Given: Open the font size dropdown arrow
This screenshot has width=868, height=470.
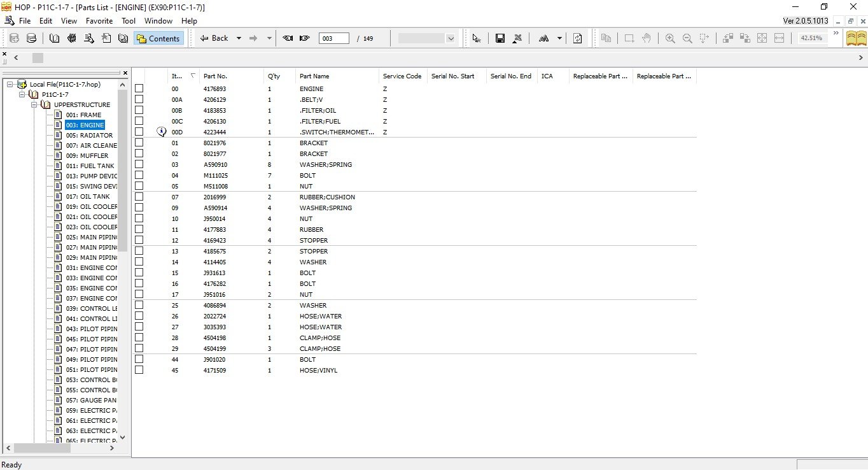Looking at the screenshot, I should tap(559, 38).
